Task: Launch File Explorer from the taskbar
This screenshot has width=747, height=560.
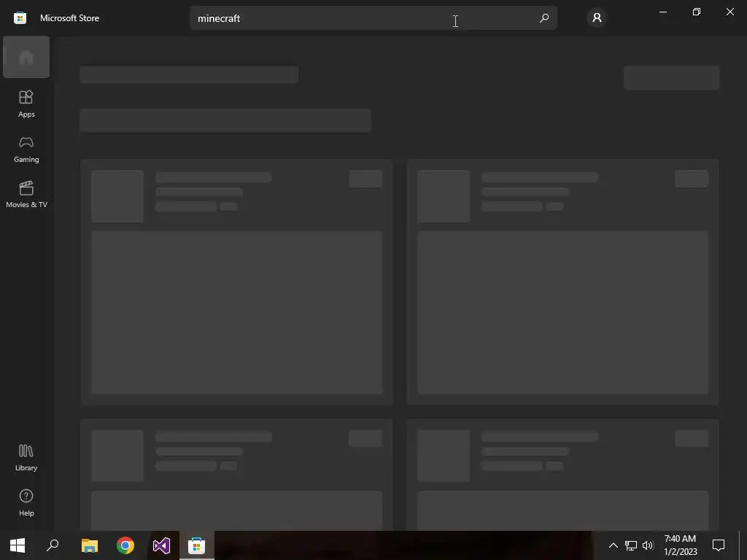Action: coord(90,545)
